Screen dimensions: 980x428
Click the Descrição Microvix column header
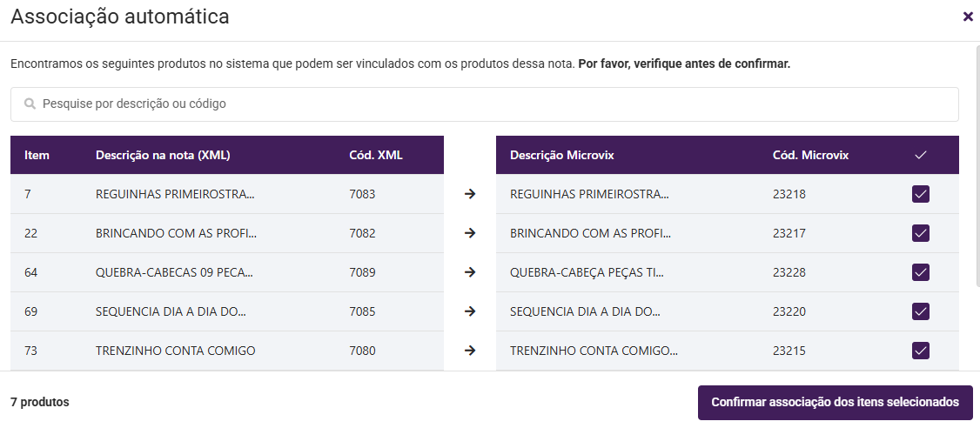561,155
